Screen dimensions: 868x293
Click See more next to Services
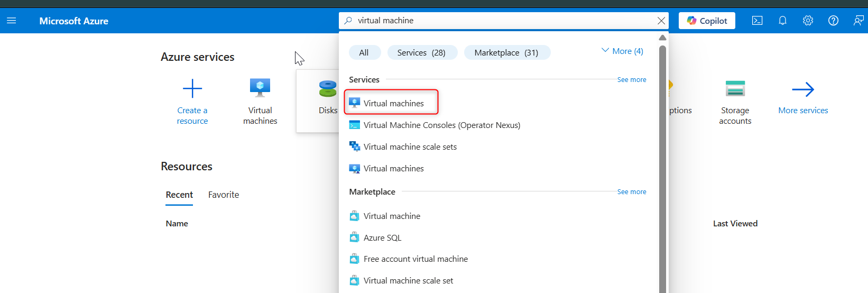click(x=632, y=79)
